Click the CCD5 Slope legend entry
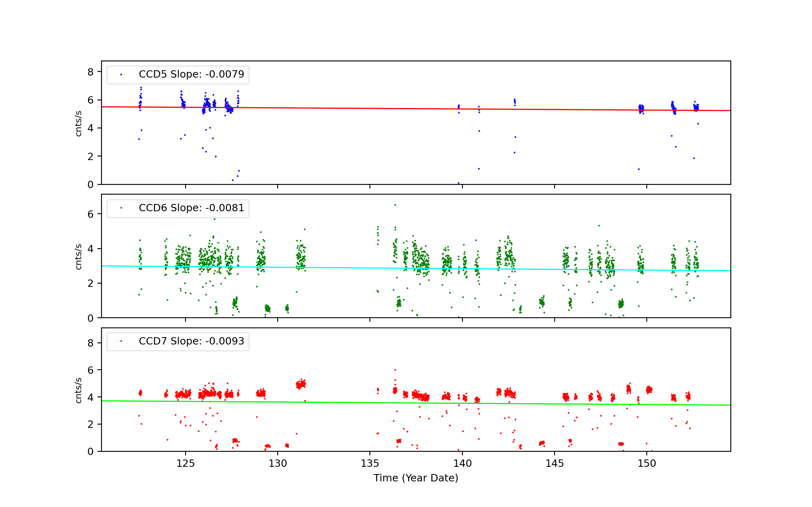 191,74
